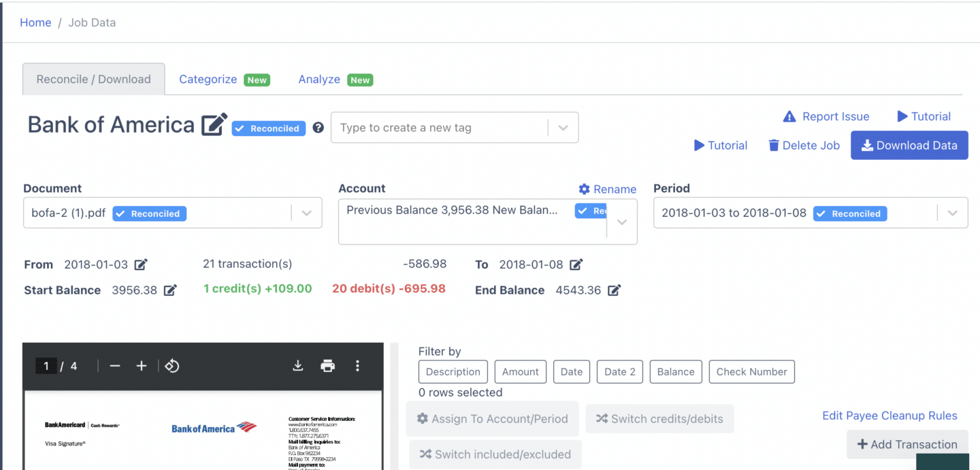The height and width of the screenshot is (470, 980).
Task: Click Switch credits/debits
Action: 659,419
